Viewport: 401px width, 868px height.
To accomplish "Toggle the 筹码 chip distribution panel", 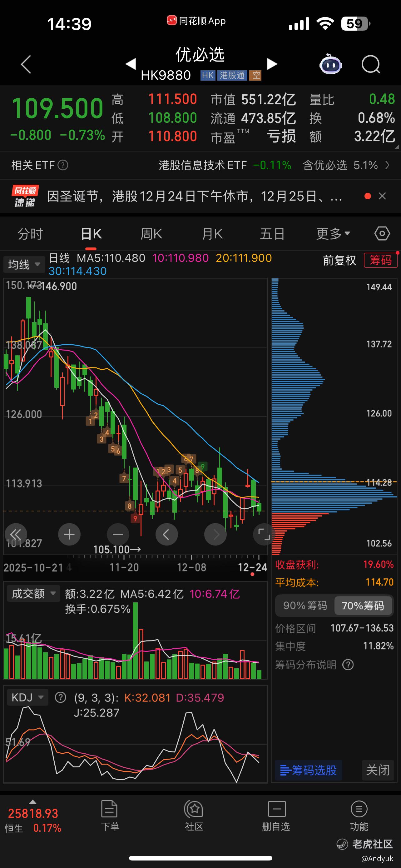I will [381, 260].
